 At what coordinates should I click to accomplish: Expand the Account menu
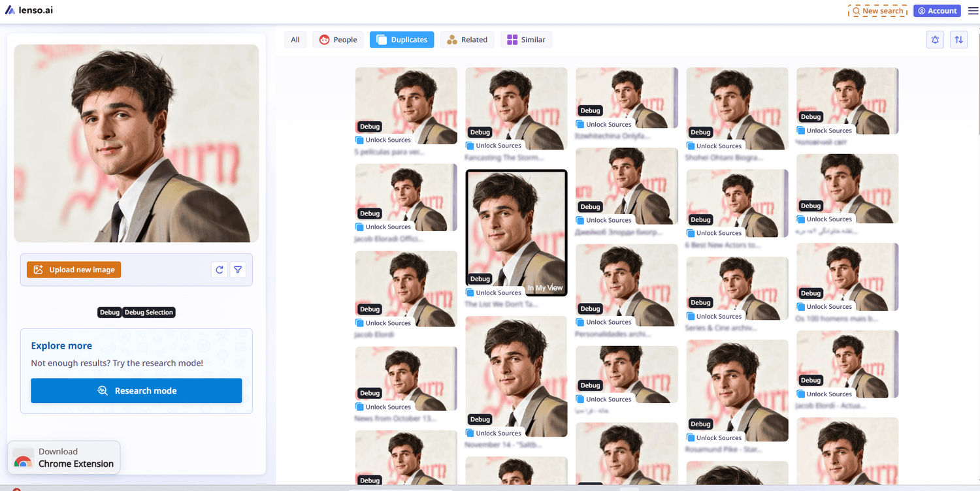coord(937,10)
